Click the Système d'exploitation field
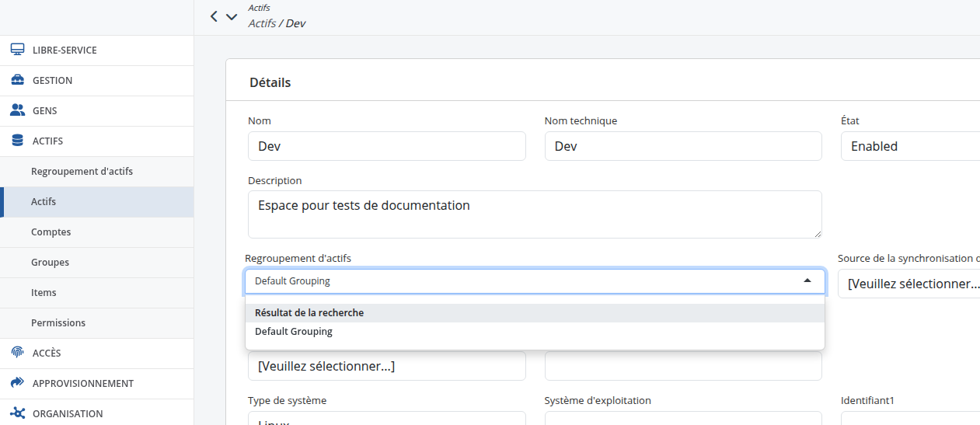This screenshot has height=425, width=980. [683, 418]
